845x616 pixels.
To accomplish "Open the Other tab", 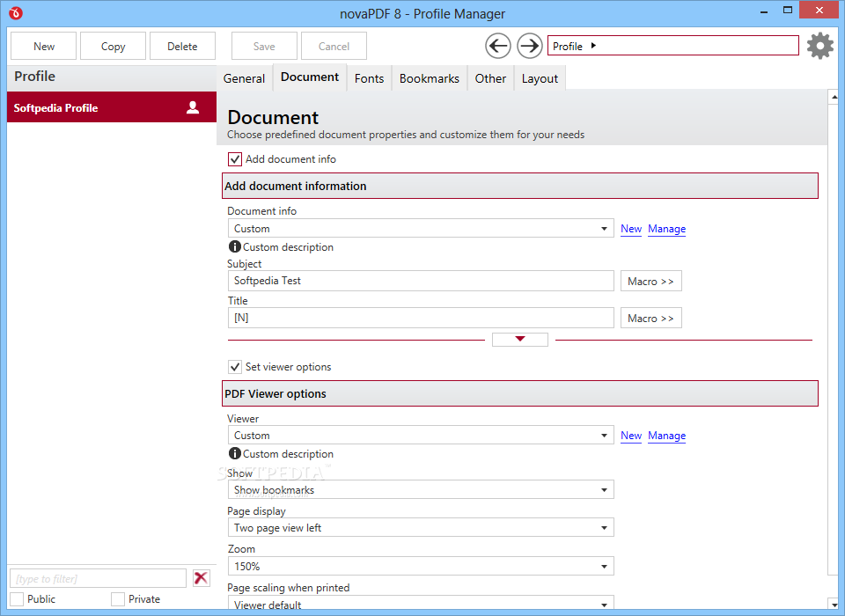I will point(490,78).
